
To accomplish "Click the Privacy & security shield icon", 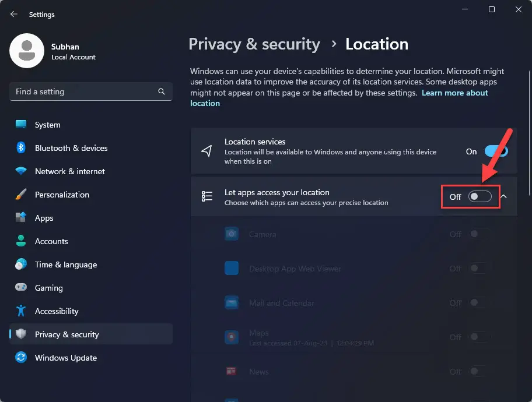I will point(21,334).
